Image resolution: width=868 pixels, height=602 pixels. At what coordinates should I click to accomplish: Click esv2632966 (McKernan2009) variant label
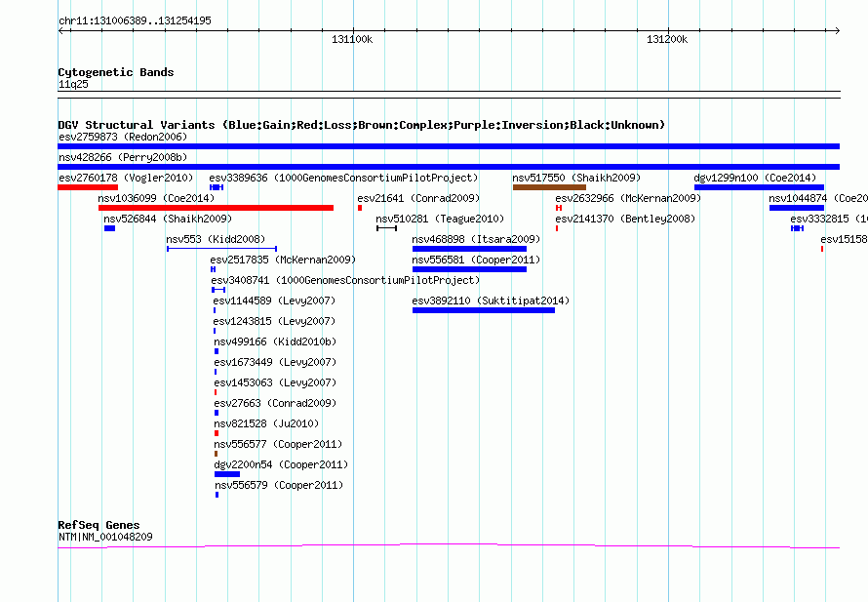tap(628, 198)
